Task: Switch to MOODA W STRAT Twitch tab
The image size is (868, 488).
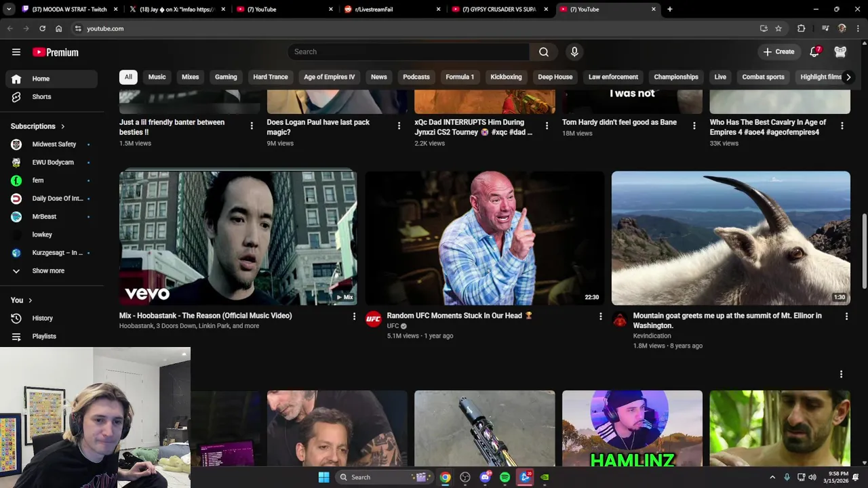Action: (x=71, y=9)
